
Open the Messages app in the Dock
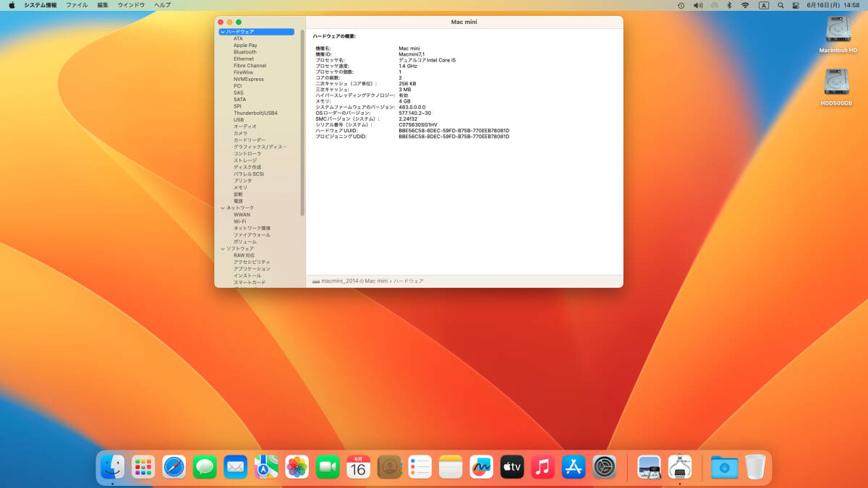coord(205,467)
